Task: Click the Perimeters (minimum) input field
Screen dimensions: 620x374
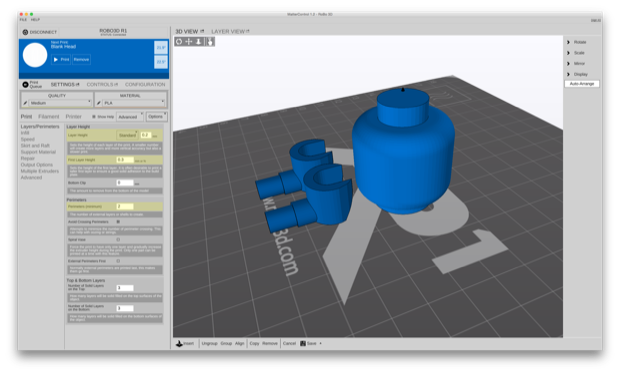Action: coord(125,206)
